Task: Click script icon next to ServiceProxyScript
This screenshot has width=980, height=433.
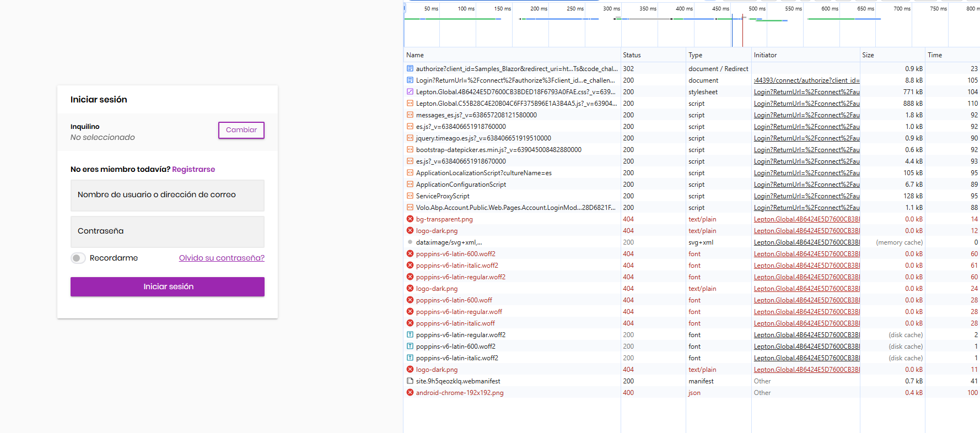Action: (x=410, y=196)
